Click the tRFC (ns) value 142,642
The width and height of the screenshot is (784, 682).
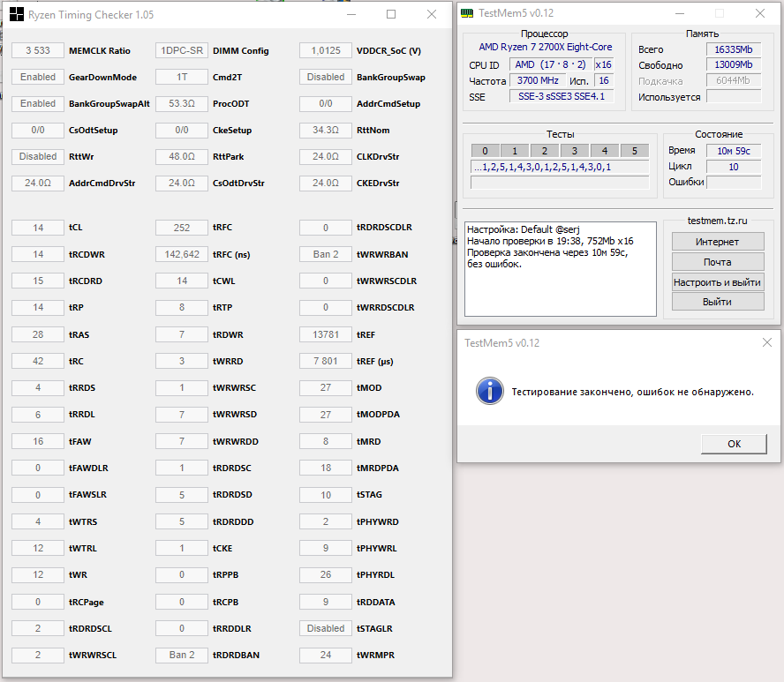pos(182,254)
